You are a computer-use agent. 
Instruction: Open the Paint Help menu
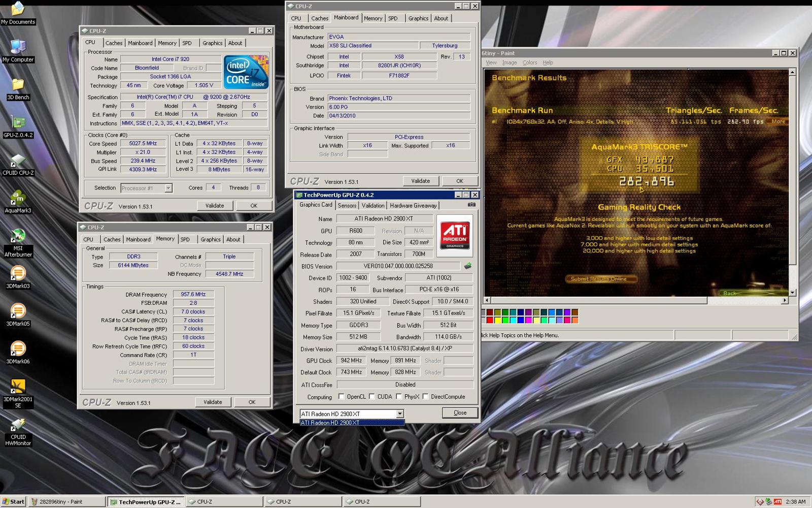(x=548, y=62)
